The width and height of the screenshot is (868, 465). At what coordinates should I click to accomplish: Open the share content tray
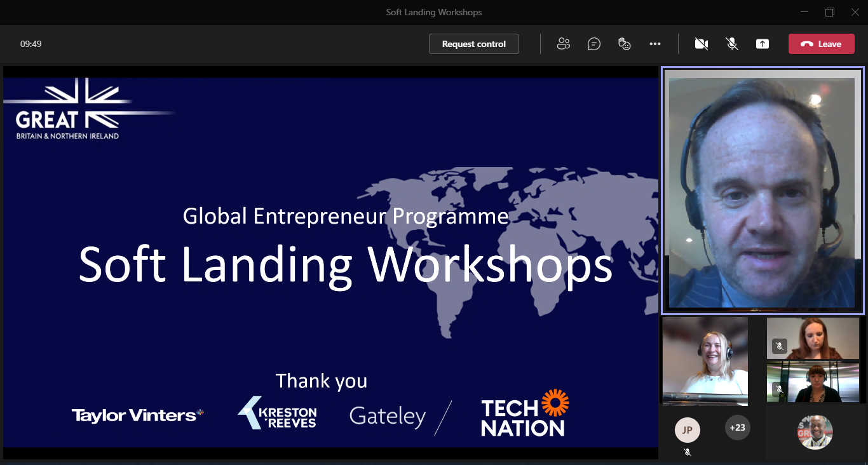pyautogui.click(x=763, y=44)
